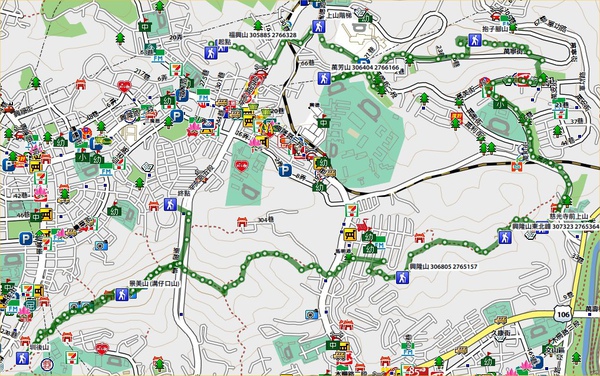Screen dimensions: 600x376
Task: Click the hiker icon below 興隆山 306805 label
Action: coord(402,277)
